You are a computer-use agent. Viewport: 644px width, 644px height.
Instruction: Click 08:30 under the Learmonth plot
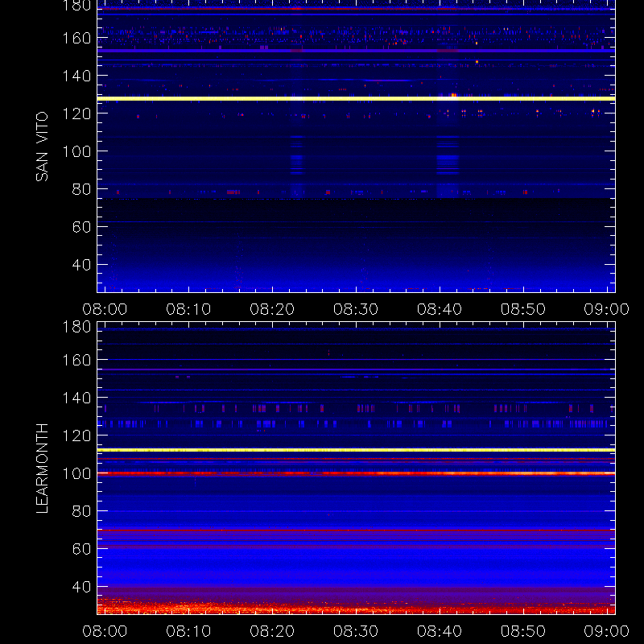click(356, 631)
